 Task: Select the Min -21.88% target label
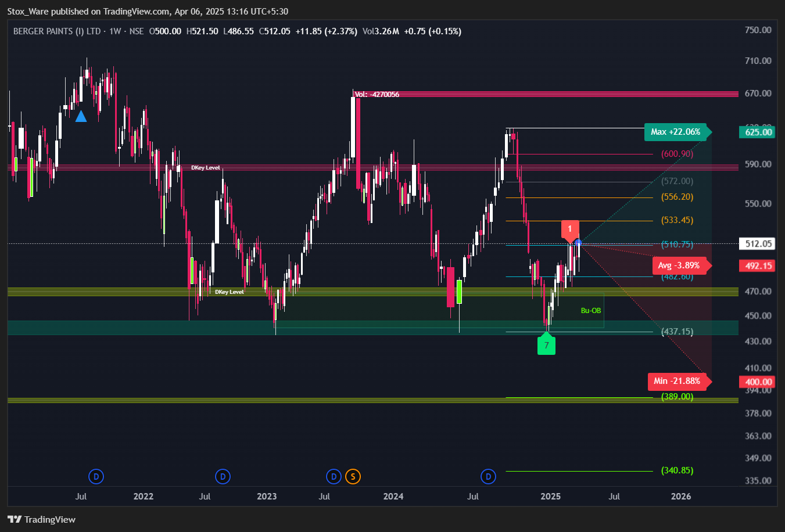pyautogui.click(x=679, y=381)
